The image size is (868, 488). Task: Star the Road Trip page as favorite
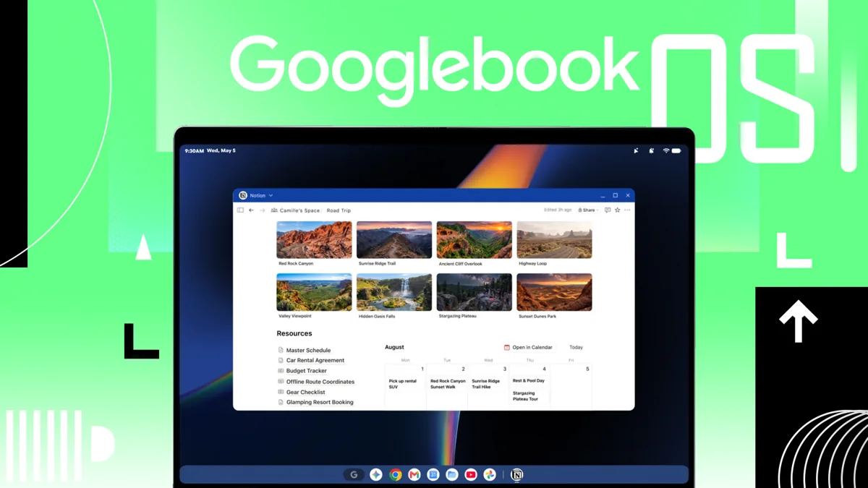point(617,210)
